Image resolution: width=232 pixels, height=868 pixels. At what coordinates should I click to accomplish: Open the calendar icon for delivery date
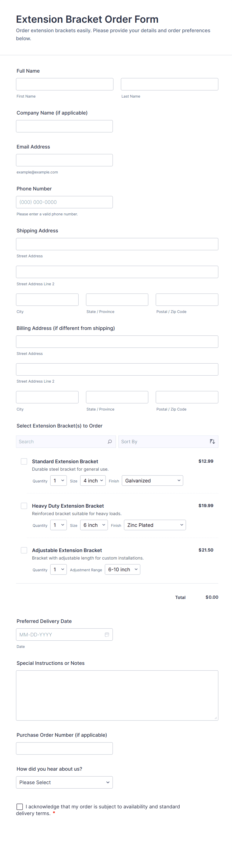(x=107, y=634)
